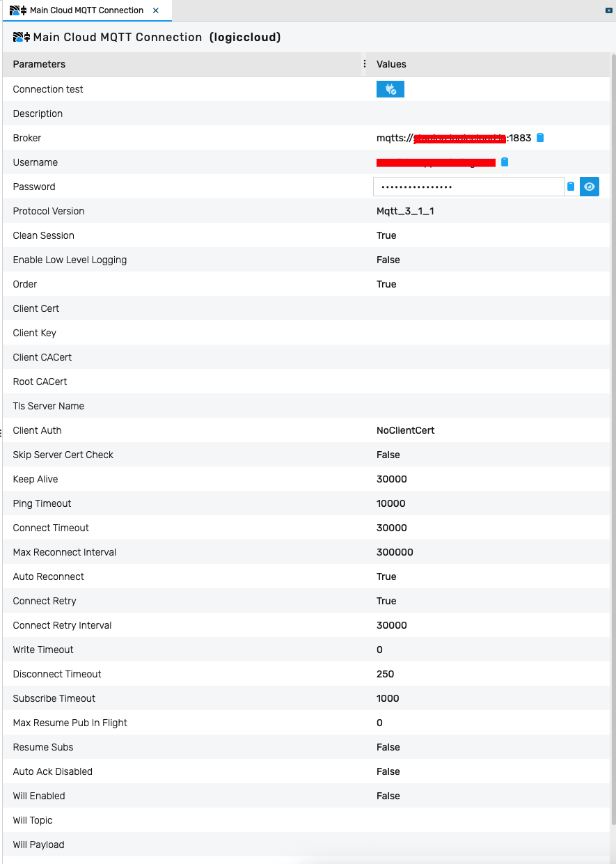Copy the Password using the clipboard icon
Screen dimensions: 616x864
click(x=571, y=186)
